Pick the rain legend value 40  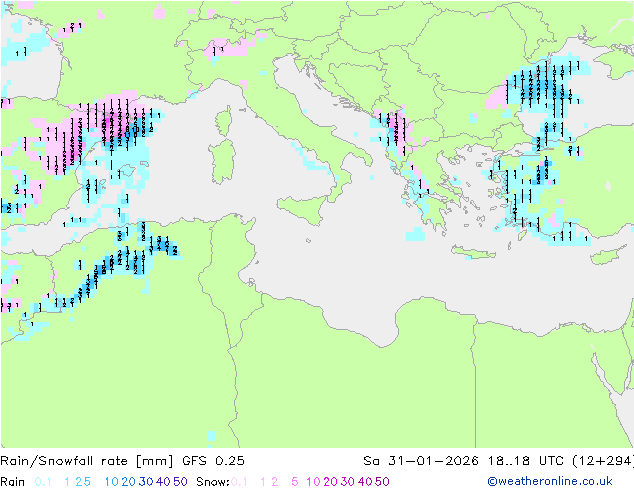point(163,482)
